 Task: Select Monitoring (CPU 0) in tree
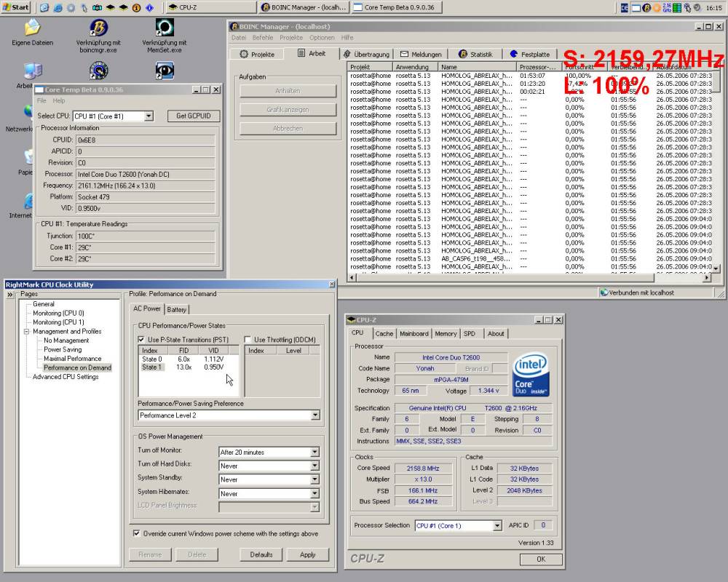[58, 314]
